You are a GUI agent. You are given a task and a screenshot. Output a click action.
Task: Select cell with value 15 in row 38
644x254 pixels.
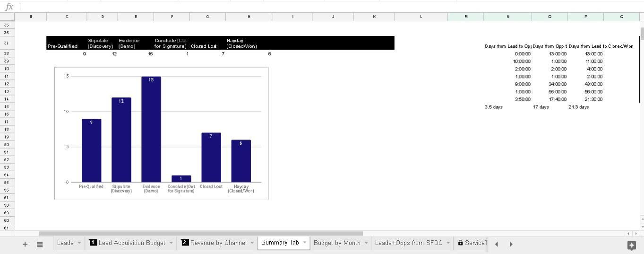point(136,54)
